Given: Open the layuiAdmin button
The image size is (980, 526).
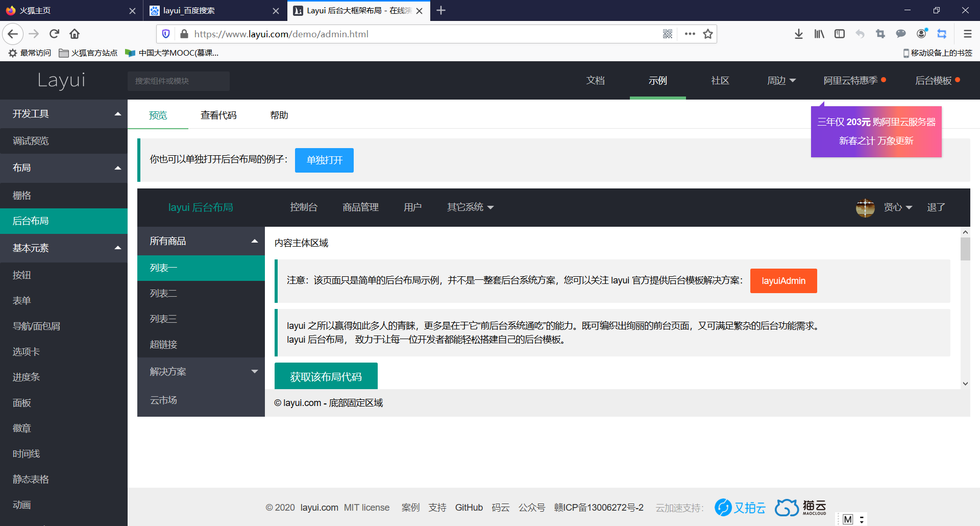Looking at the screenshot, I should (x=783, y=280).
